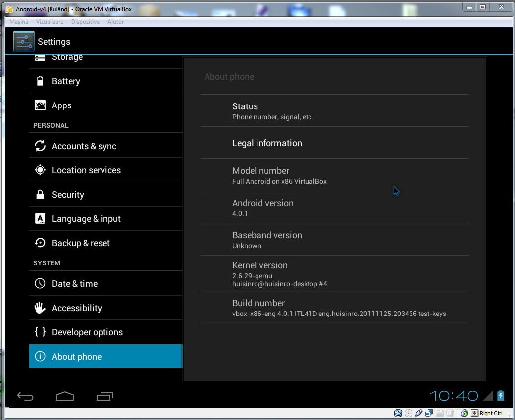Click the Battery icon in settings list
The image size is (515, 420).
pyautogui.click(x=40, y=81)
